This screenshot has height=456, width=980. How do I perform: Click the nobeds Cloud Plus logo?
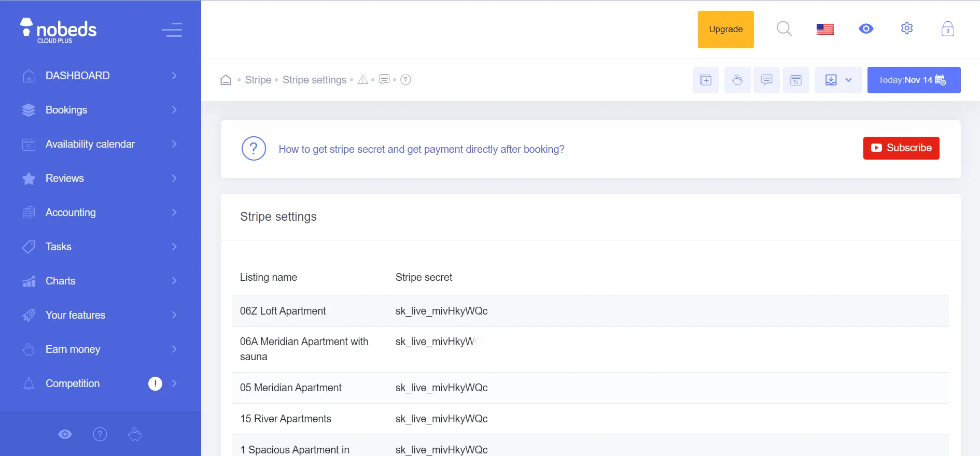point(58,31)
